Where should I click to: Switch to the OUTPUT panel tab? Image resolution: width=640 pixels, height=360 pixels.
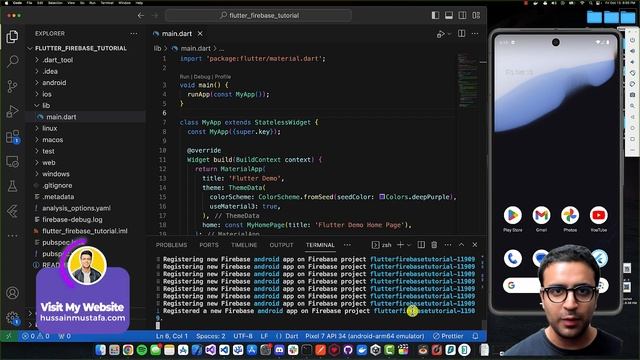[281, 245]
